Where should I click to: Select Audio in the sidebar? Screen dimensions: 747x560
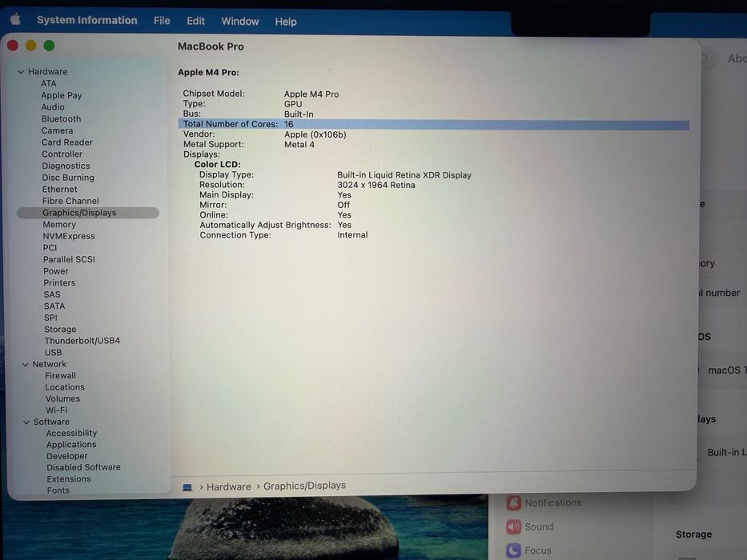pos(53,107)
